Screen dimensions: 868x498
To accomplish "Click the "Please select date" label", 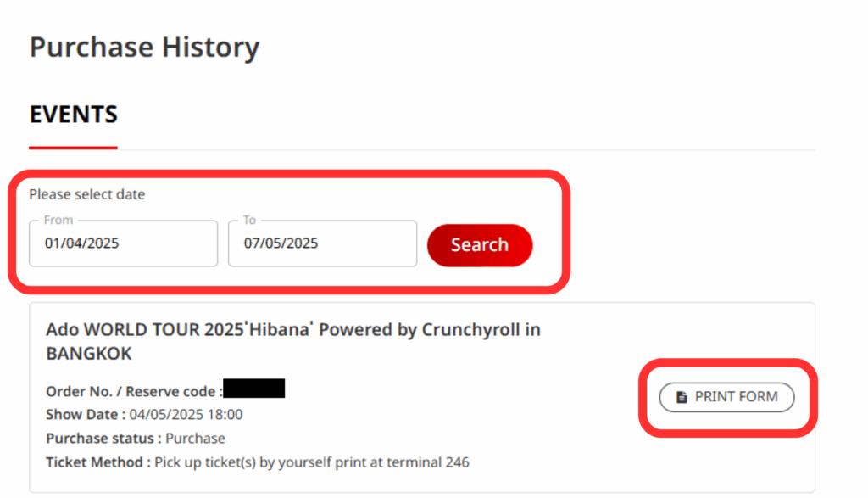I will (x=87, y=194).
